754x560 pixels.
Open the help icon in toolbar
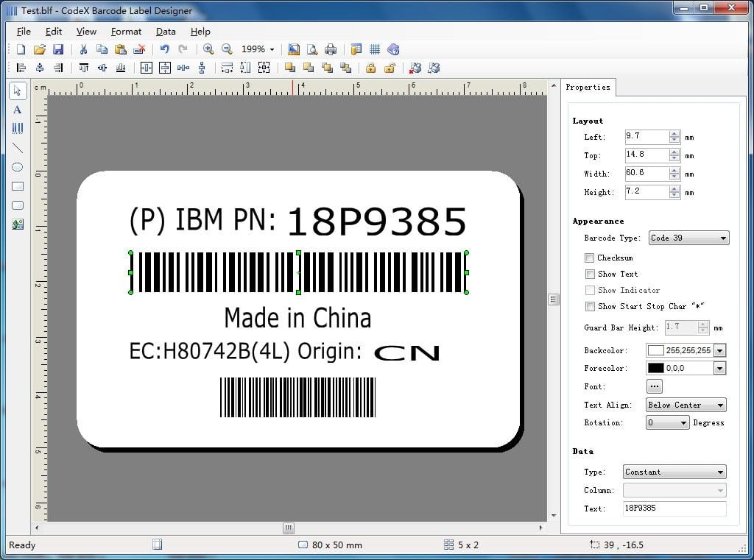click(x=393, y=49)
